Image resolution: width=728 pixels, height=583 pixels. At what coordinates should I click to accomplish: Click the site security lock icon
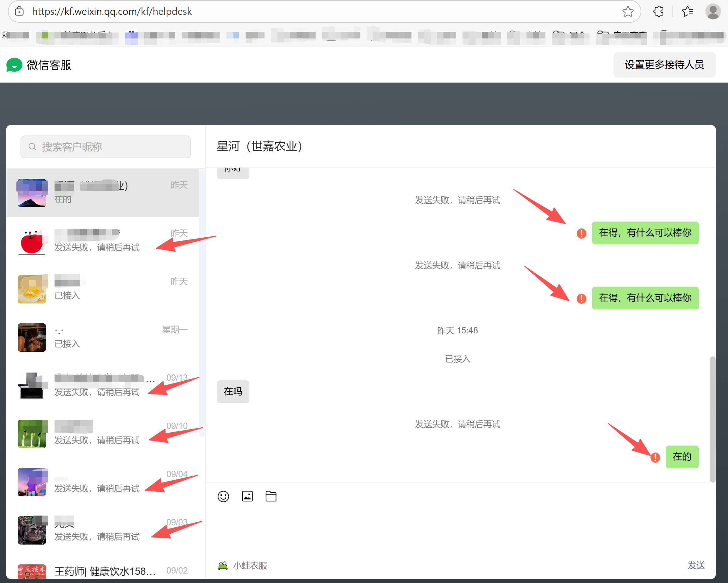[x=20, y=11]
